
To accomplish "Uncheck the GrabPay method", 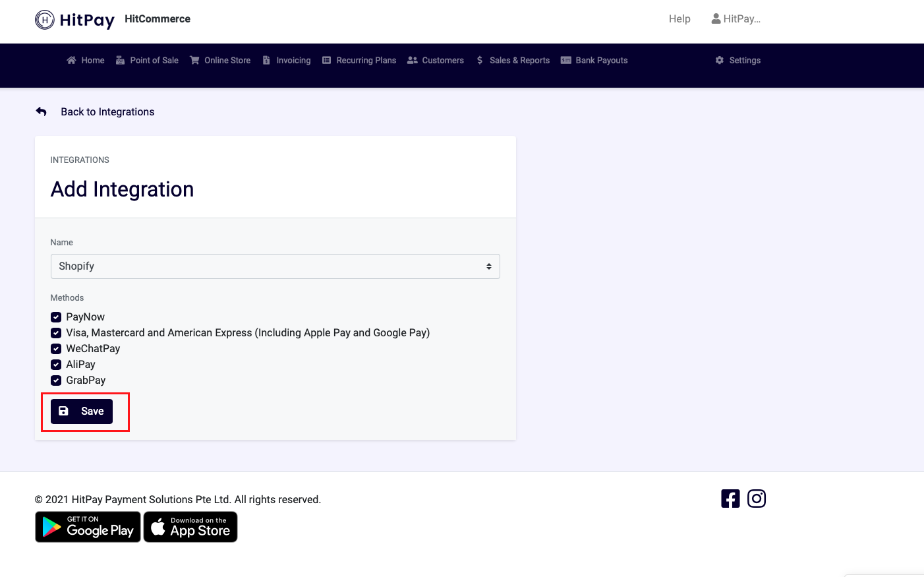I will tap(56, 380).
